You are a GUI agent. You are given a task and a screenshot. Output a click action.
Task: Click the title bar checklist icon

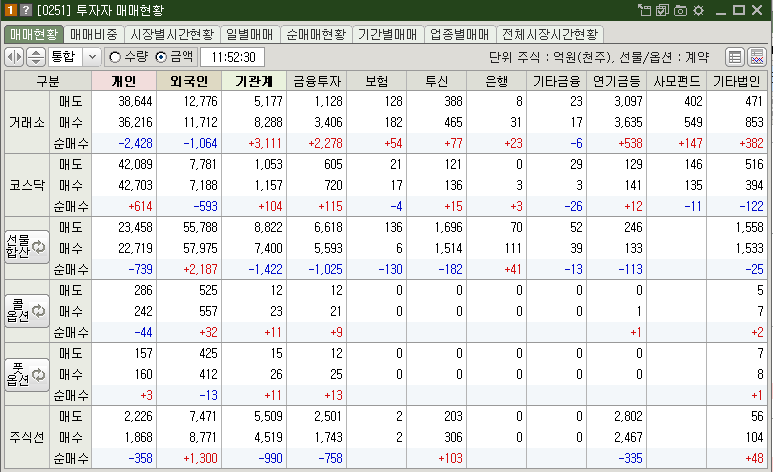pyautogui.click(x=662, y=10)
